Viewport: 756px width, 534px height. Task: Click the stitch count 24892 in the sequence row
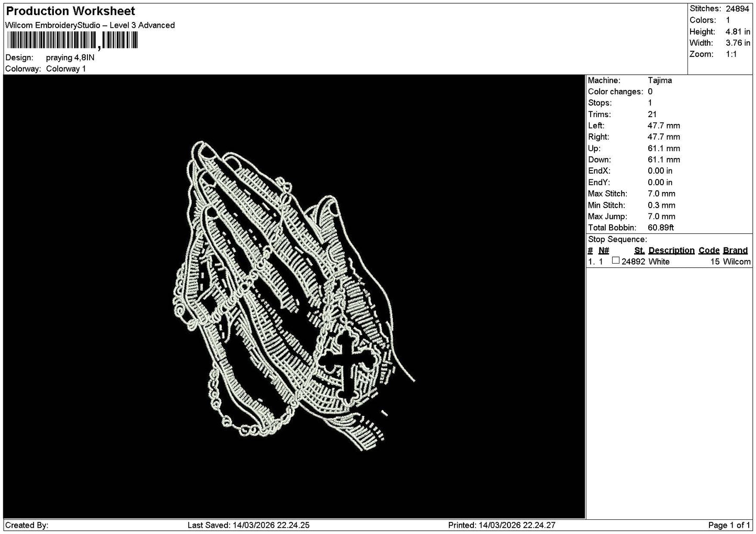pyautogui.click(x=633, y=262)
